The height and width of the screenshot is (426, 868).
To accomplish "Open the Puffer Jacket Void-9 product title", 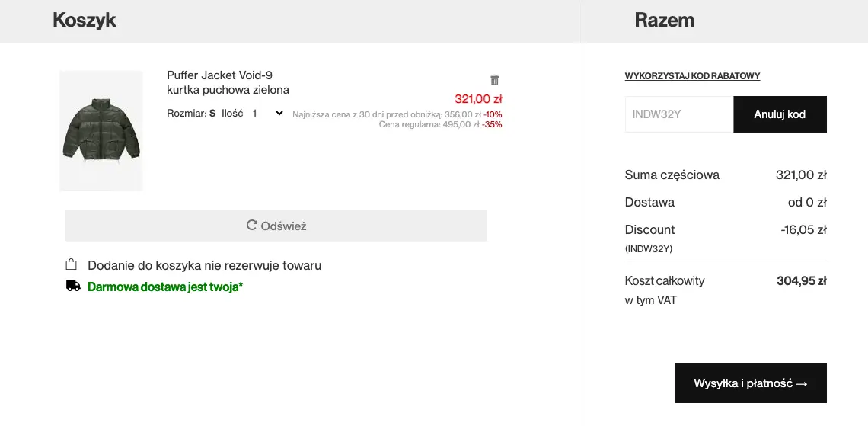I will point(219,75).
